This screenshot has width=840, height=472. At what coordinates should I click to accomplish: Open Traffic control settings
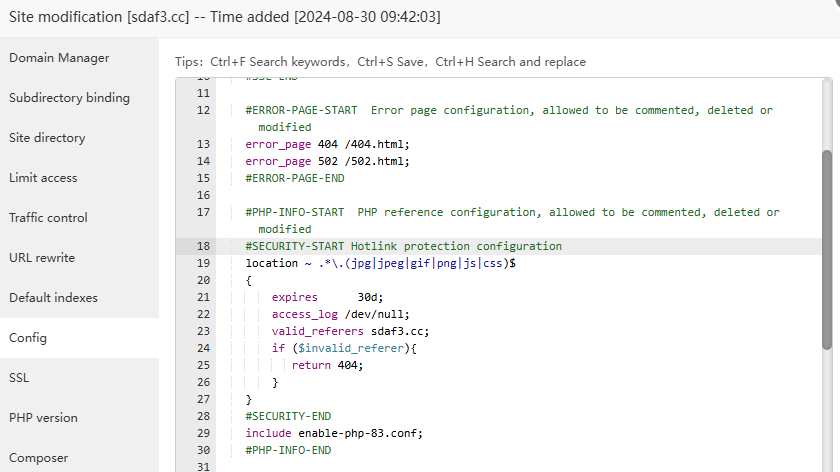(x=48, y=218)
